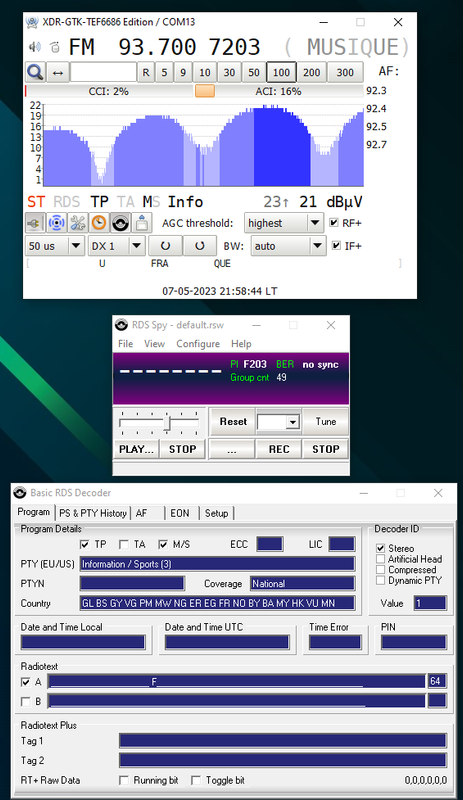Open the File menu in RDS Spy
Screen dimensions: 463x800
click(x=125, y=344)
